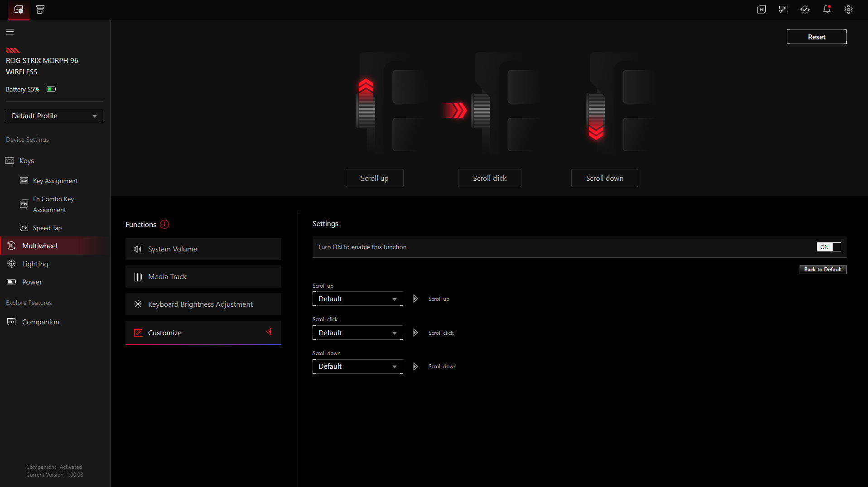This screenshot has width=868, height=487.
Task: Open the Armoury Crate settings gear
Action: (x=849, y=10)
